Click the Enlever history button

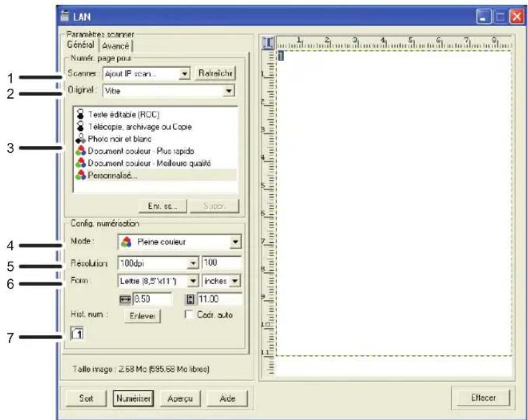point(142,315)
